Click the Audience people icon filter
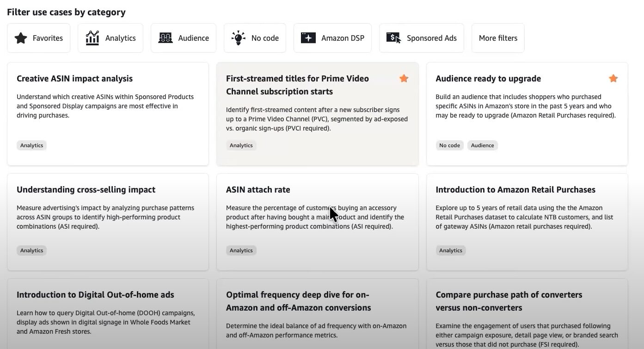 (x=166, y=38)
